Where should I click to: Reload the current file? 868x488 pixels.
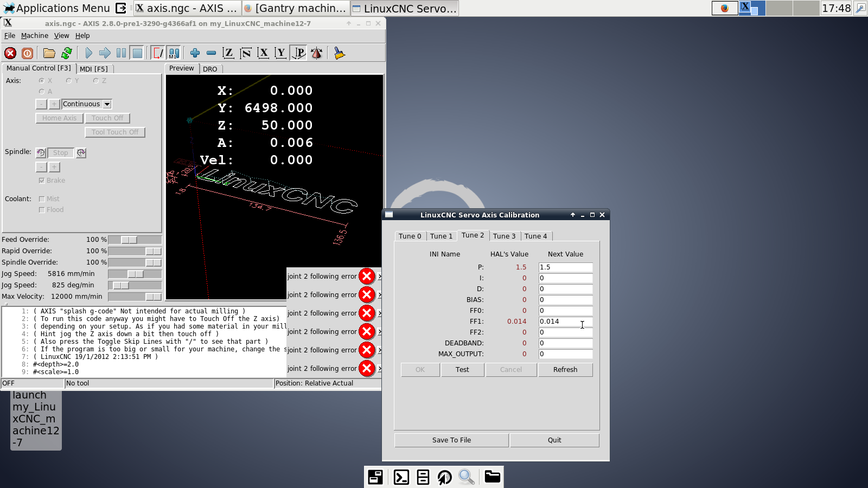pos(67,53)
